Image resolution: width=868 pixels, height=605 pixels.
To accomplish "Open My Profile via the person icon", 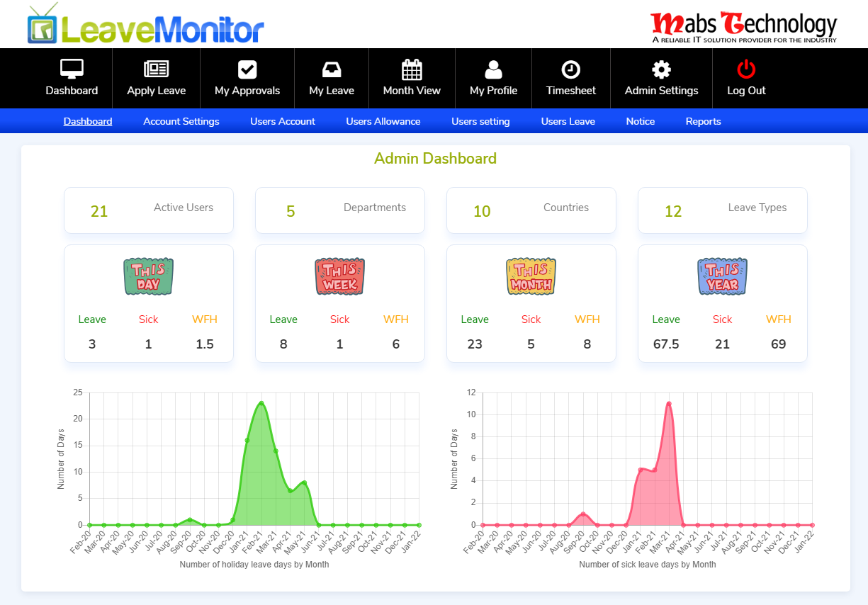I will click(x=493, y=69).
